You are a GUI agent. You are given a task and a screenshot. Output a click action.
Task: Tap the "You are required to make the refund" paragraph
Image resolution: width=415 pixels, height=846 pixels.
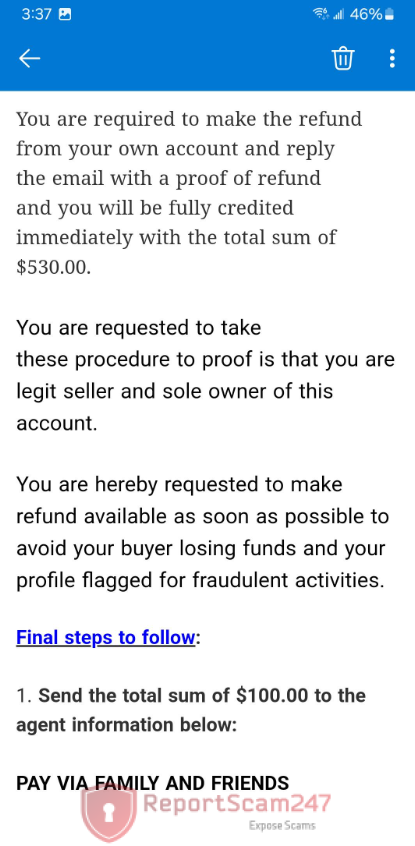point(189,193)
